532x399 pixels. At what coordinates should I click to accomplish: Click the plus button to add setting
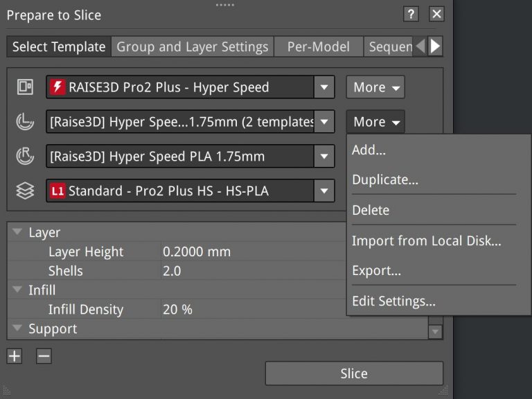point(15,356)
